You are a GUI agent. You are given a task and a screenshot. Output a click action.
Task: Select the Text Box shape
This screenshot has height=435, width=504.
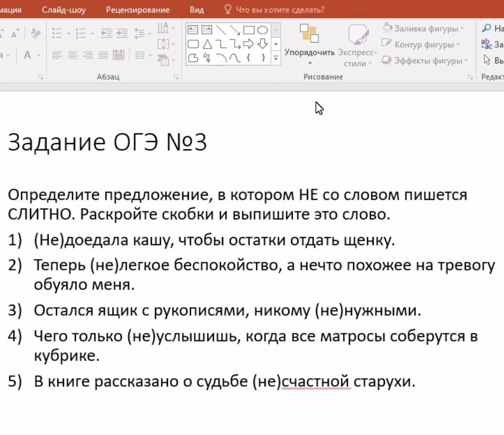(x=193, y=30)
